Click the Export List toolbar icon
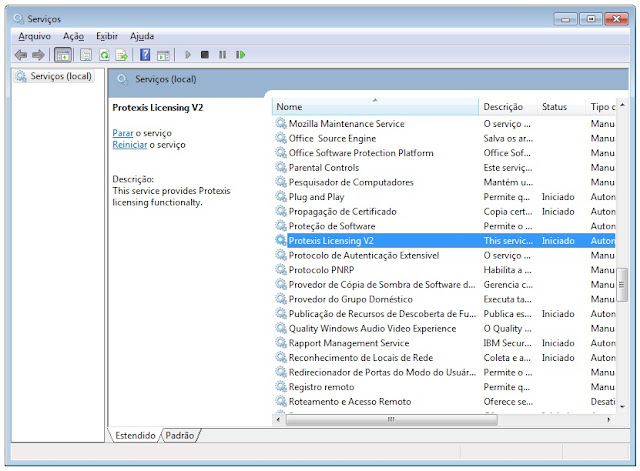 122,55
